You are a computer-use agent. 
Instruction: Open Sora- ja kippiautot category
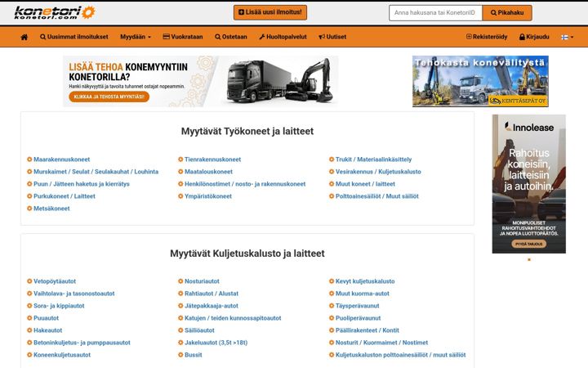click(x=59, y=306)
